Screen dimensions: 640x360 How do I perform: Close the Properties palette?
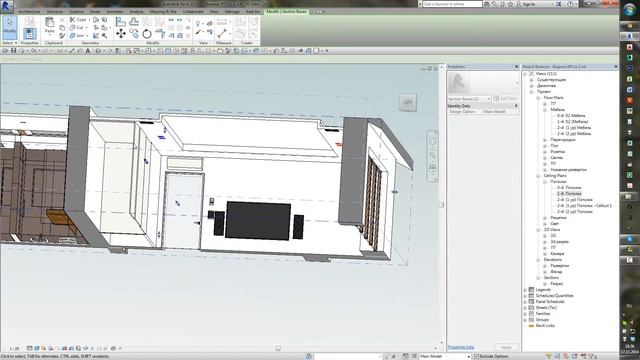click(517, 67)
